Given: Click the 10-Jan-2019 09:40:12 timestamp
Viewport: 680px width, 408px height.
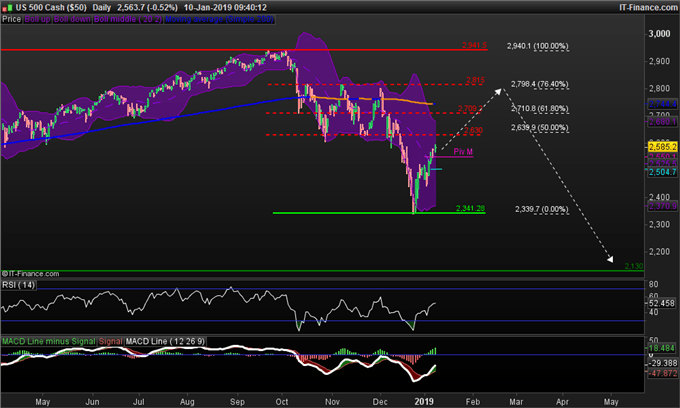Looking at the screenshot, I should [225, 7].
